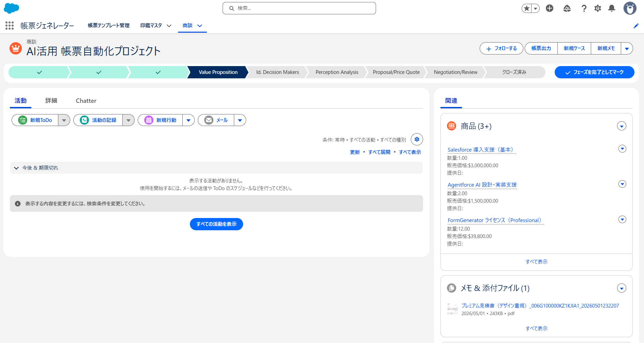
Task: Click the メモ & 添付ファイル list icon
Action: click(451, 288)
